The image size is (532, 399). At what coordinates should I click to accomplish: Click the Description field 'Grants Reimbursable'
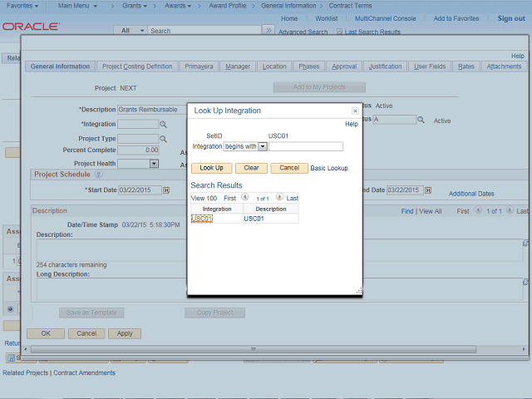(152, 110)
